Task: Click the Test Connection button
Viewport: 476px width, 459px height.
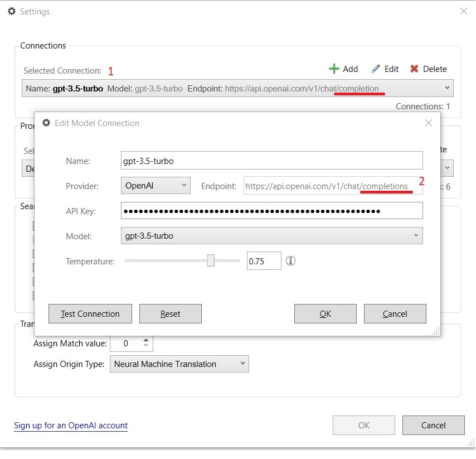Action: coord(90,313)
